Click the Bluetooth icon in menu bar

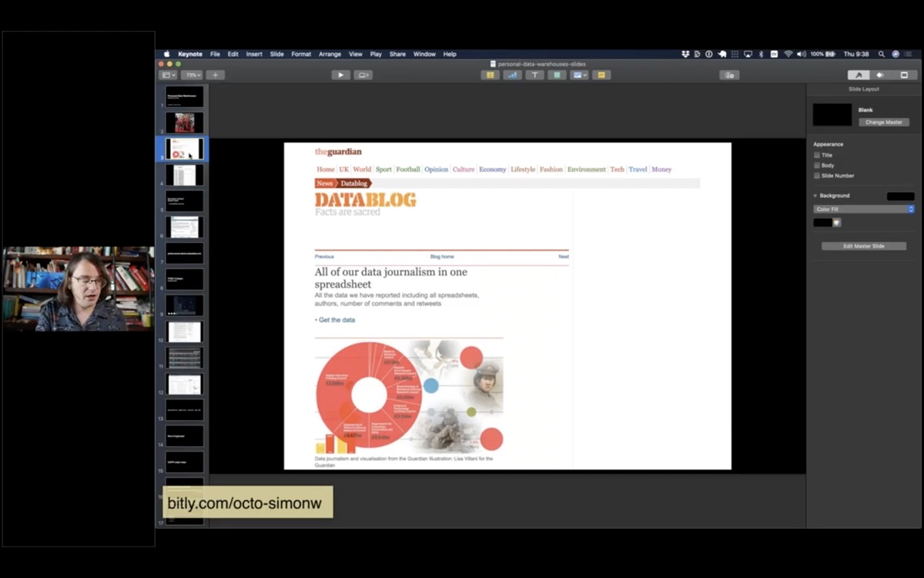point(761,54)
